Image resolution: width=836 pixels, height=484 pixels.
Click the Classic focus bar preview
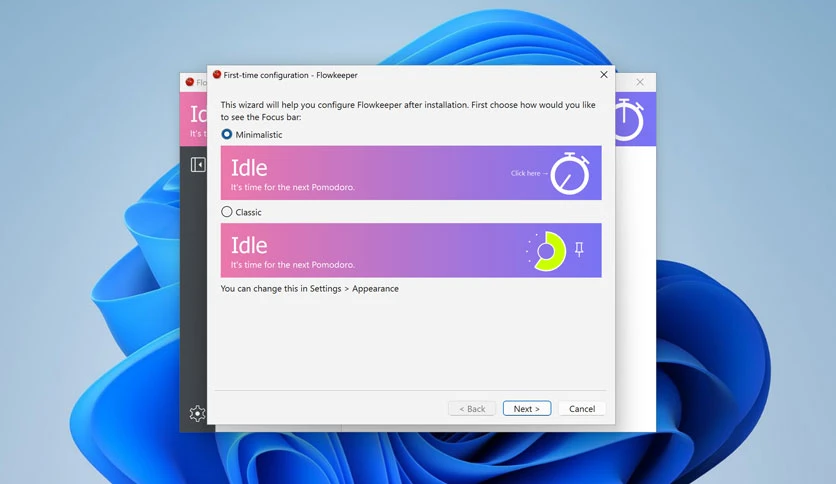click(411, 250)
